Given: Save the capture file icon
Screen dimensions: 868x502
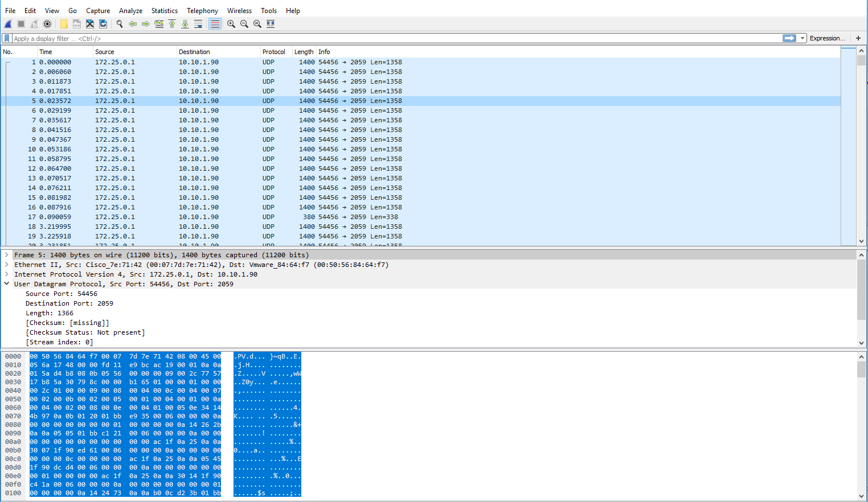Looking at the screenshot, I should [77, 24].
